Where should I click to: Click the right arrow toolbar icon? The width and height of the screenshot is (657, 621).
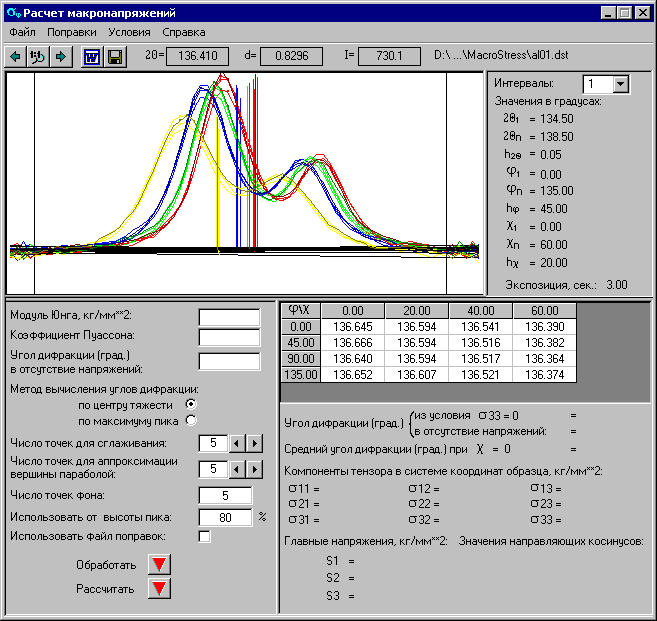61,56
